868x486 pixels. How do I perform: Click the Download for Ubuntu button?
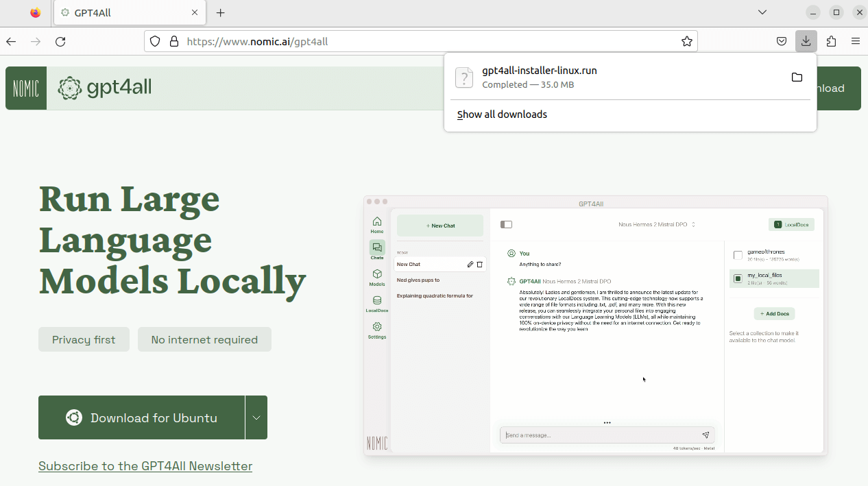(x=141, y=417)
